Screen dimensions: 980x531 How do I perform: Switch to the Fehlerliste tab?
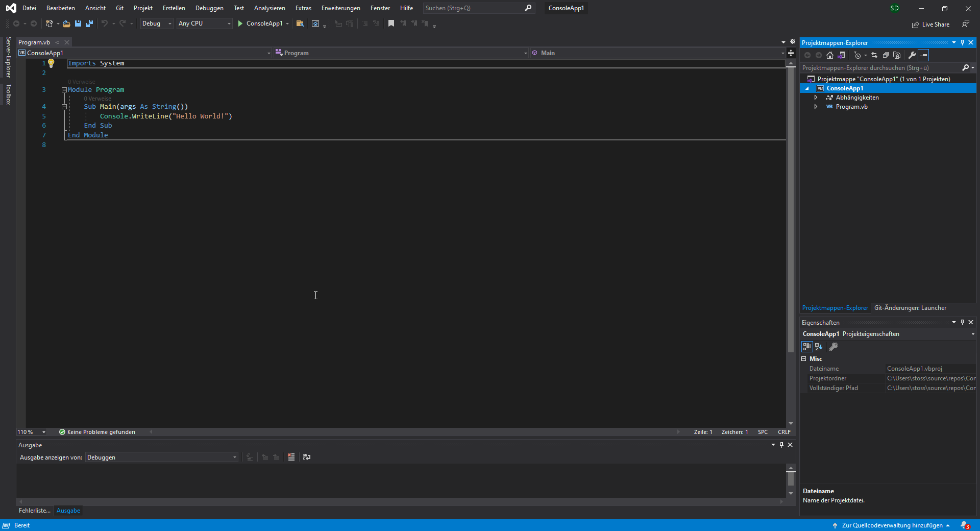(x=35, y=511)
